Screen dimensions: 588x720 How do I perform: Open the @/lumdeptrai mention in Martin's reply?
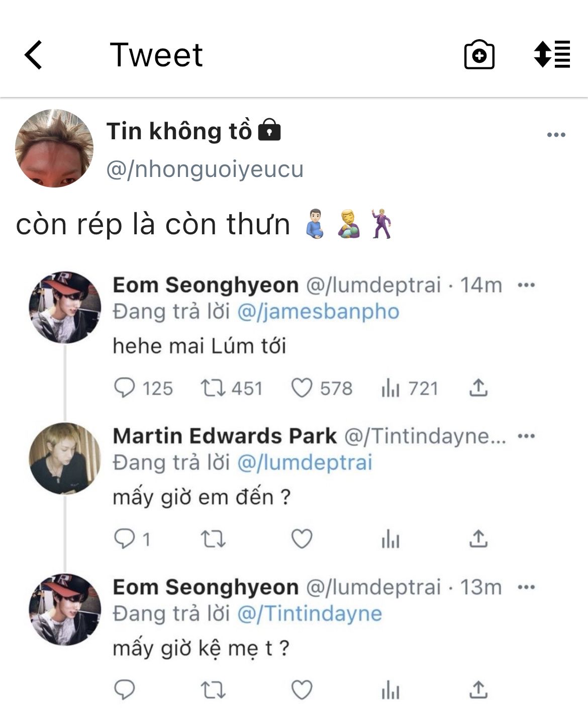305,463
